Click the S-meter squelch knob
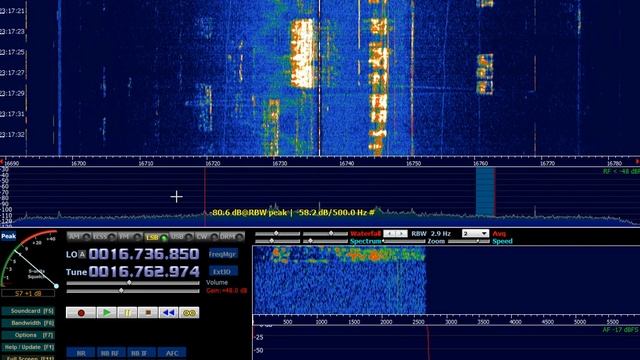Image resolution: width=640 pixels, height=360 pixels. pos(56,286)
